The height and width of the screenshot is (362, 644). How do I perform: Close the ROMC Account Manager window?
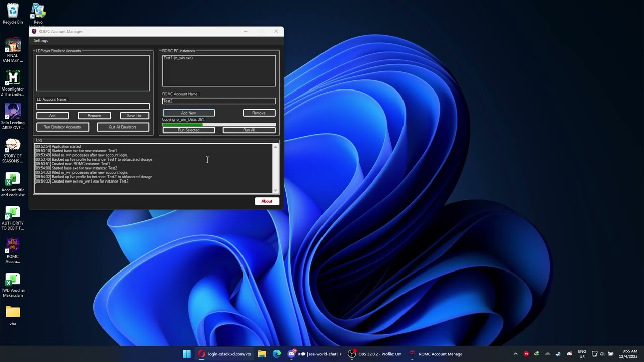276,31
